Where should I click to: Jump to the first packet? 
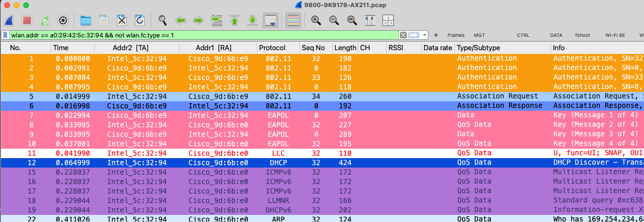click(235, 20)
